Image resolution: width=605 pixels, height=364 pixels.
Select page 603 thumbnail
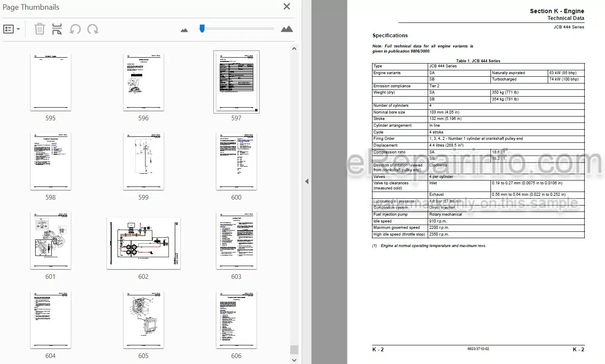point(236,241)
